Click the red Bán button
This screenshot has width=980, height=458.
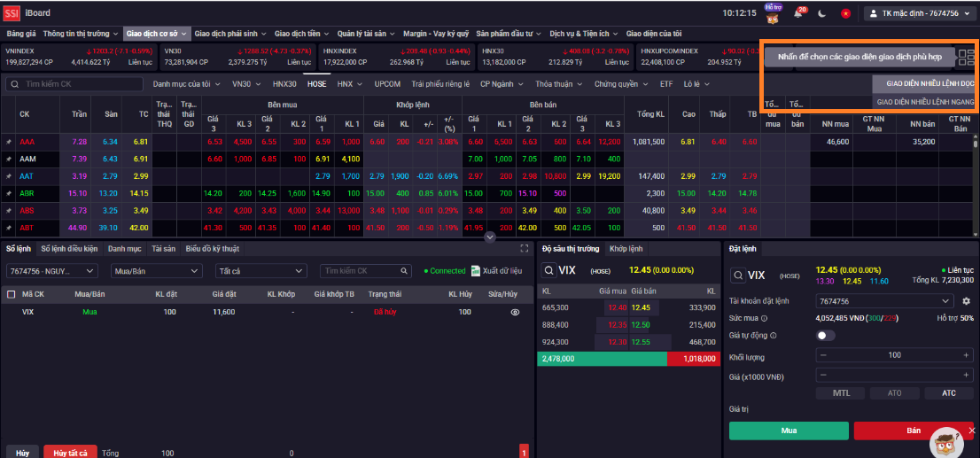914,431
